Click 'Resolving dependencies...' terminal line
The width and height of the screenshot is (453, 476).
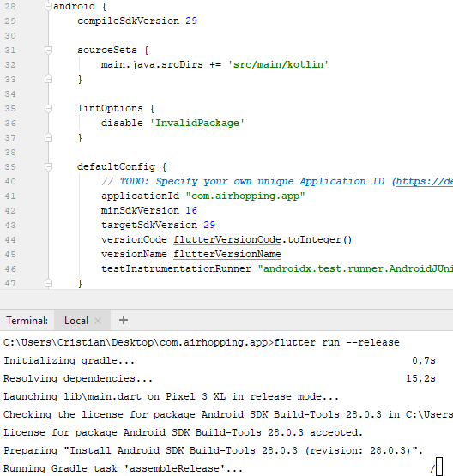pos(78,378)
